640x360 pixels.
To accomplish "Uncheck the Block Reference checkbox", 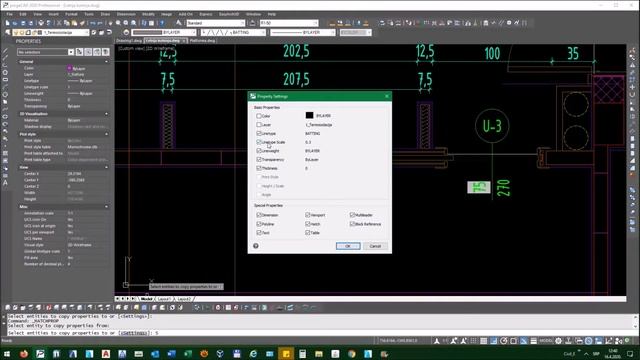I will click(352, 224).
